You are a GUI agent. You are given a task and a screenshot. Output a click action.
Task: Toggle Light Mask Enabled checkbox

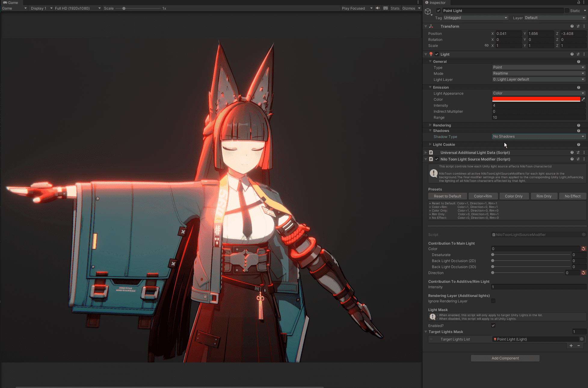[x=493, y=326]
